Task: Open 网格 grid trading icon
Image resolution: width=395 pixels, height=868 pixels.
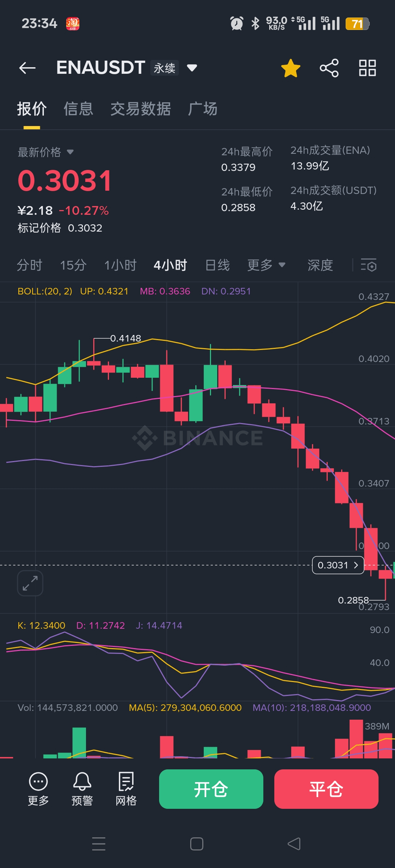Action: pyautogui.click(x=126, y=789)
